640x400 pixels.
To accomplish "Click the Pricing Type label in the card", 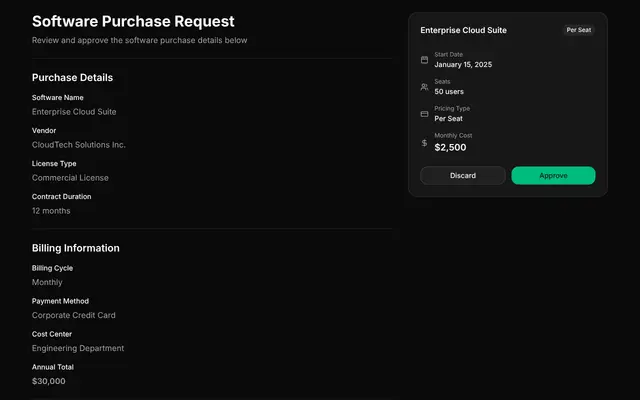I will [452, 109].
